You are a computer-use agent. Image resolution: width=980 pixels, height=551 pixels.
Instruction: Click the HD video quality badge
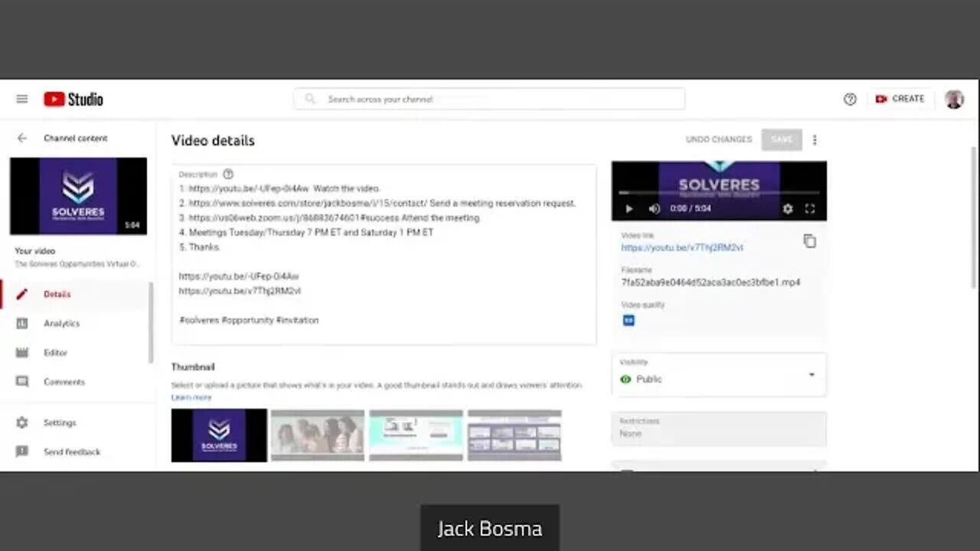629,320
